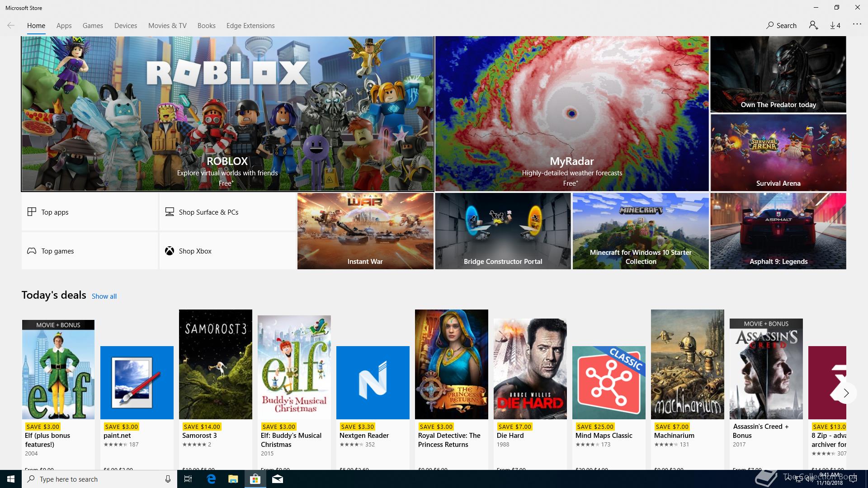
Task: Open the Windows Start menu
Action: [x=11, y=479]
